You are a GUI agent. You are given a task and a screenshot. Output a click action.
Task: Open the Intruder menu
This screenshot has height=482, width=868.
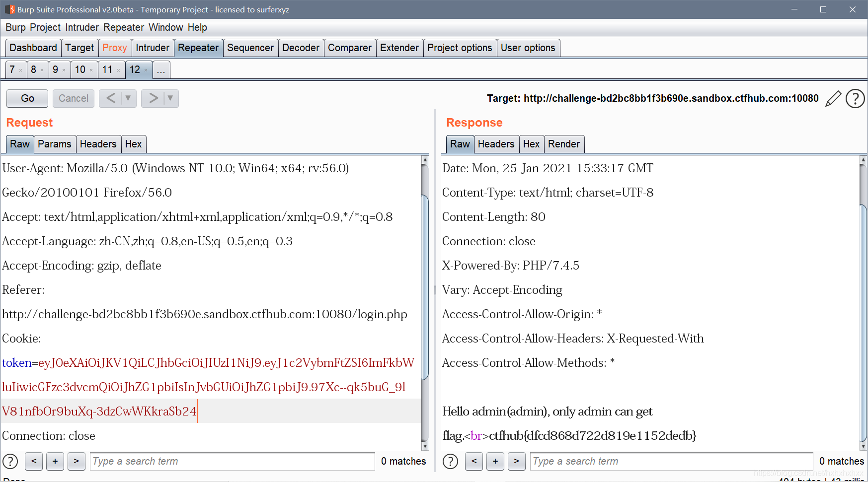coord(82,27)
